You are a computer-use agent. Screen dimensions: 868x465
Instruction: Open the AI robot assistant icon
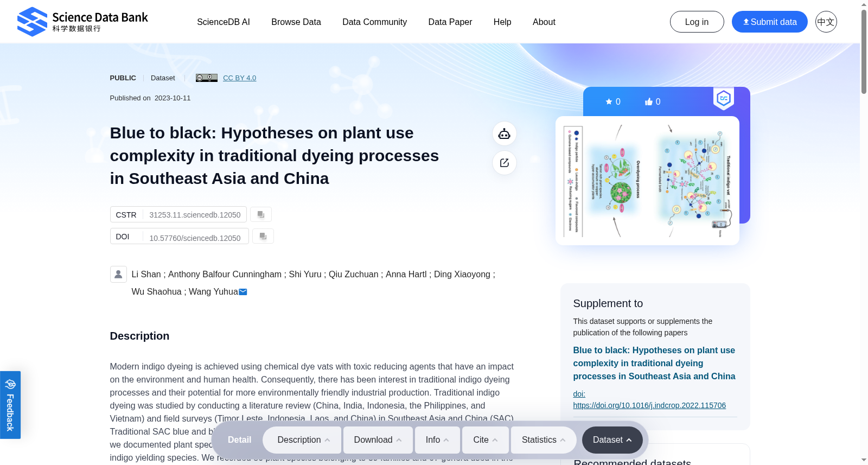[505, 133]
